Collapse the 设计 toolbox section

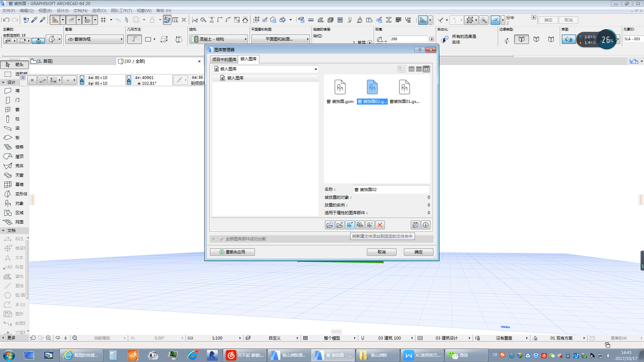point(3,82)
